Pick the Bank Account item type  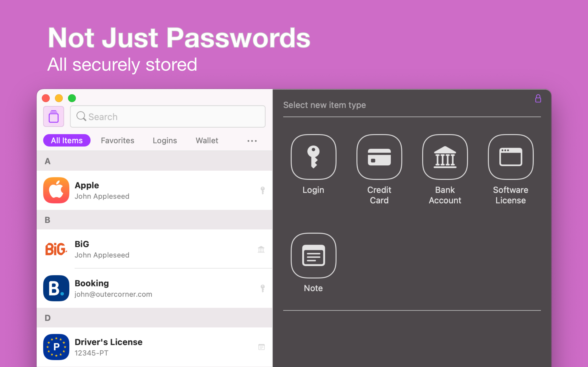(x=445, y=157)
